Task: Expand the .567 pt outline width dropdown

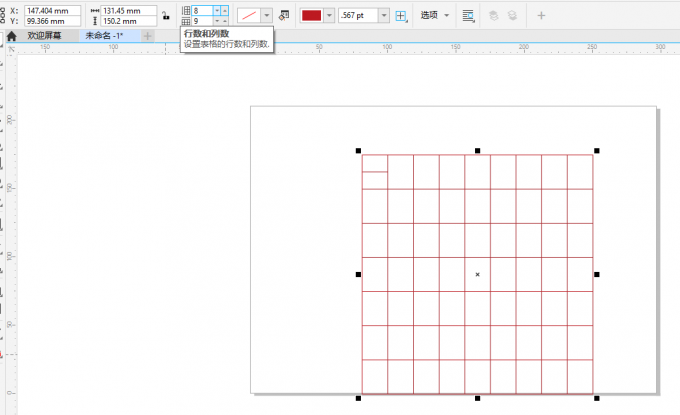Action: 384,16
